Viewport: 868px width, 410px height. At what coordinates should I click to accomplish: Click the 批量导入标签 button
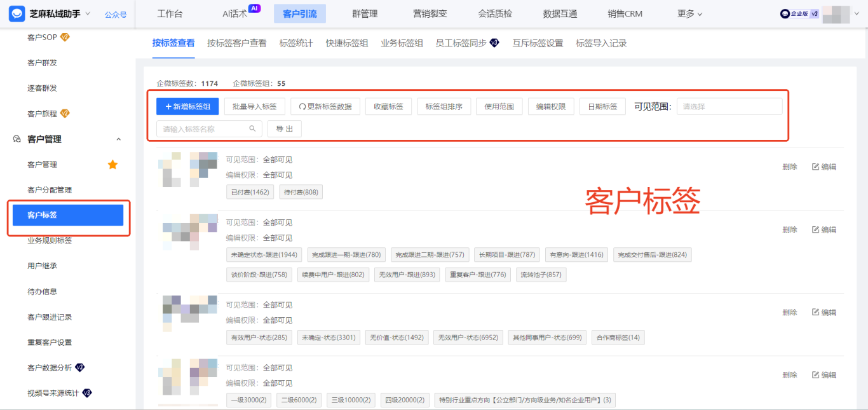pos(255,107)
